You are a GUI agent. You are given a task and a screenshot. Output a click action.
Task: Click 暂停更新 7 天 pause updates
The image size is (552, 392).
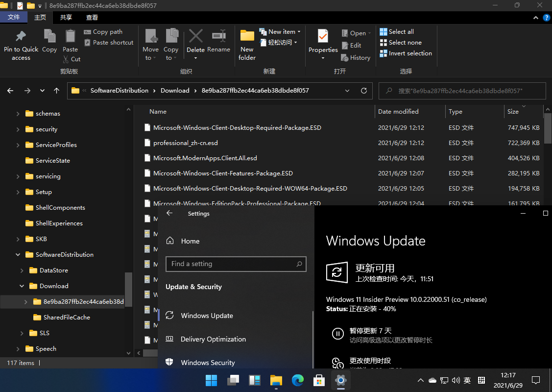click(382, 335)
